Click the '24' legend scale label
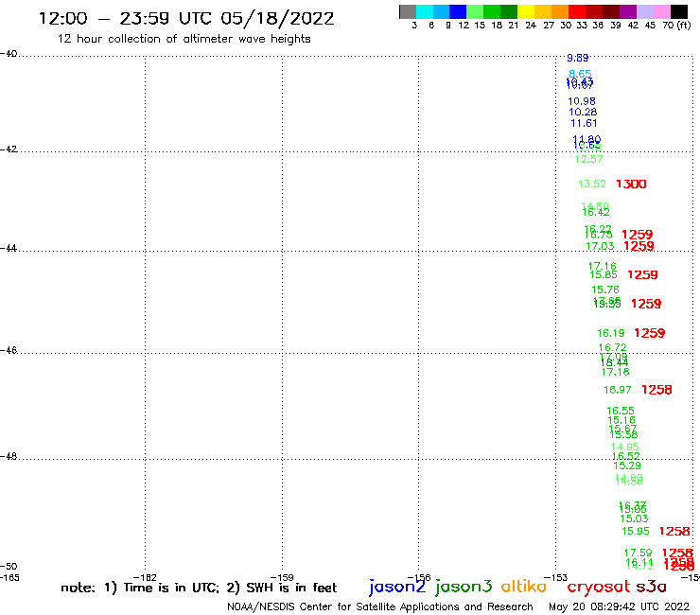The image size is (700, 615). click(x=531, y=26)
